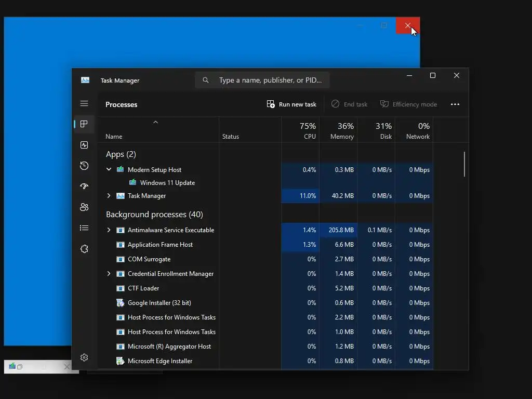Click the CTF Loader process icon

pos(121,288)
